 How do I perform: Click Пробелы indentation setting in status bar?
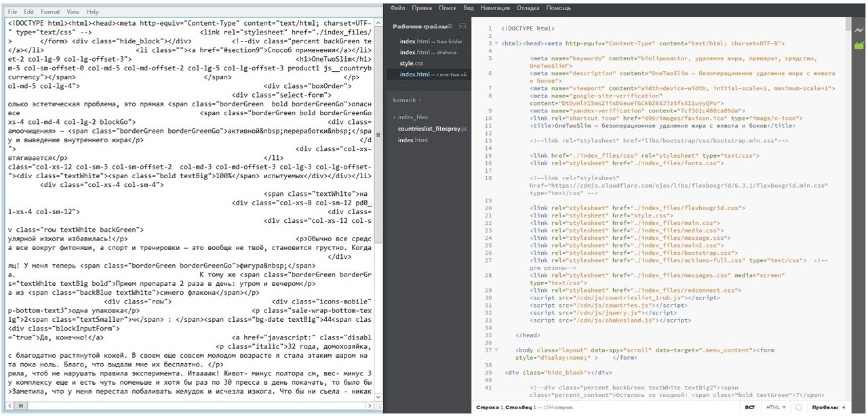(x=825, y=407)
